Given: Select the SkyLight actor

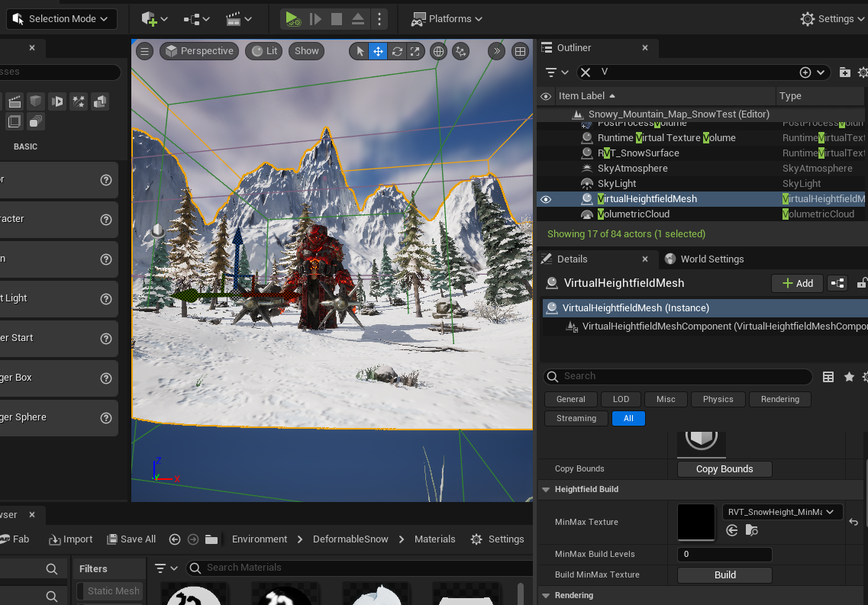Looking at the screenshot, I should (x=617, y=184).
